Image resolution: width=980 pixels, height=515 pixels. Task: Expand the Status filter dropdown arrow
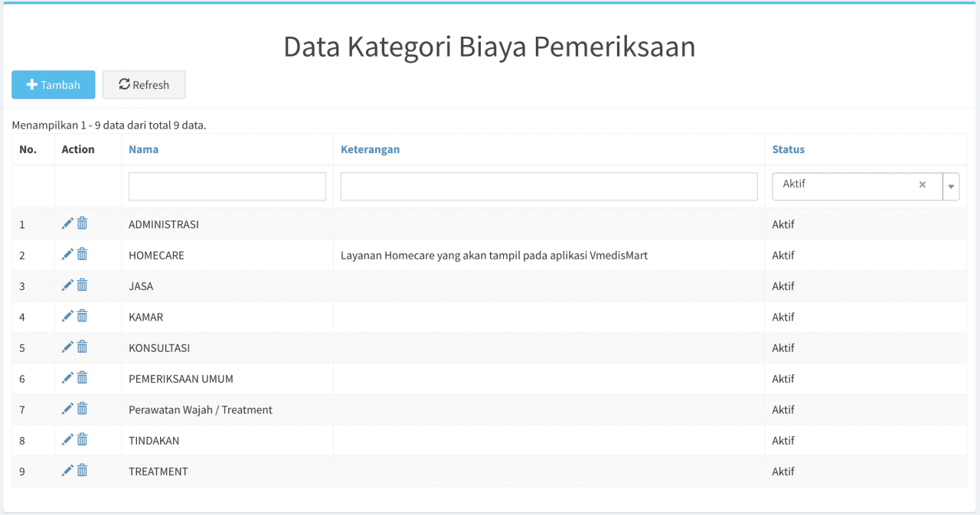coord(951,186)
